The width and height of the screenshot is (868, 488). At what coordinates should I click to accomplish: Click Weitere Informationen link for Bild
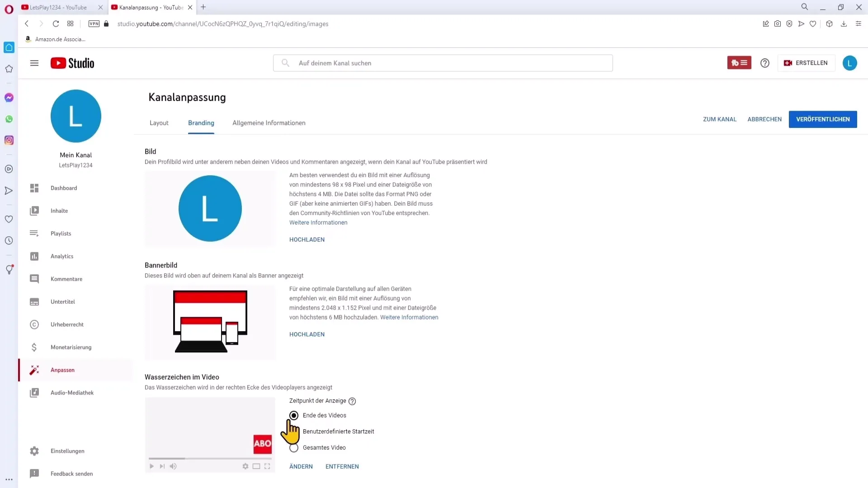coord(318,222)
